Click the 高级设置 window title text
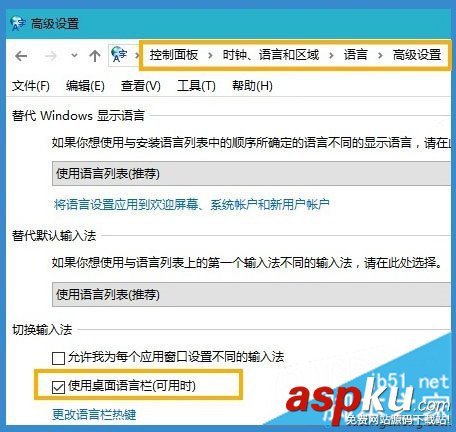456x432 pixels. click(55, 24)
